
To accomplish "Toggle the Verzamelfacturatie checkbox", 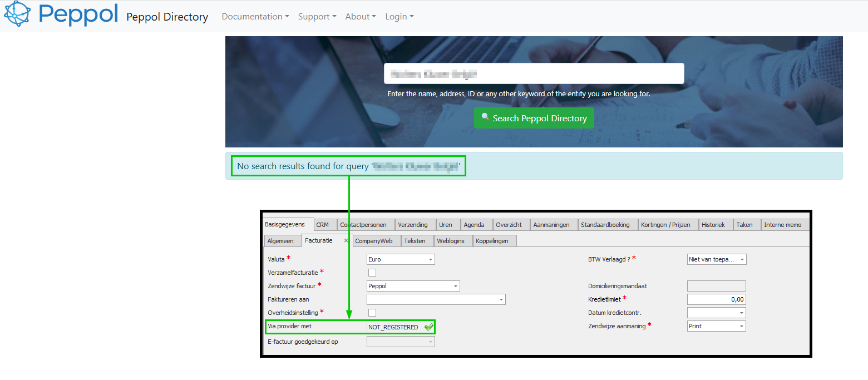I will (372, 273).
